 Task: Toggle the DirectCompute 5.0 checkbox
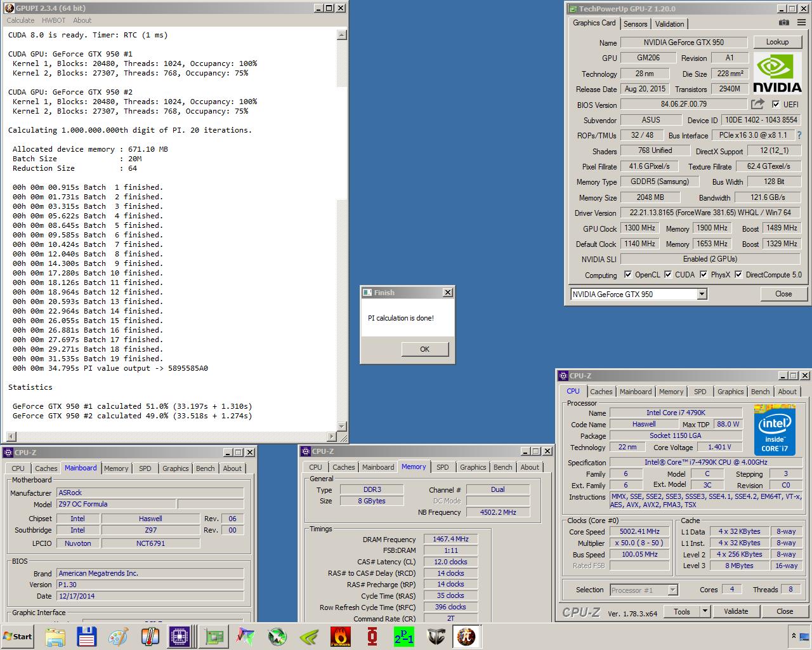[x=738, y=274]
